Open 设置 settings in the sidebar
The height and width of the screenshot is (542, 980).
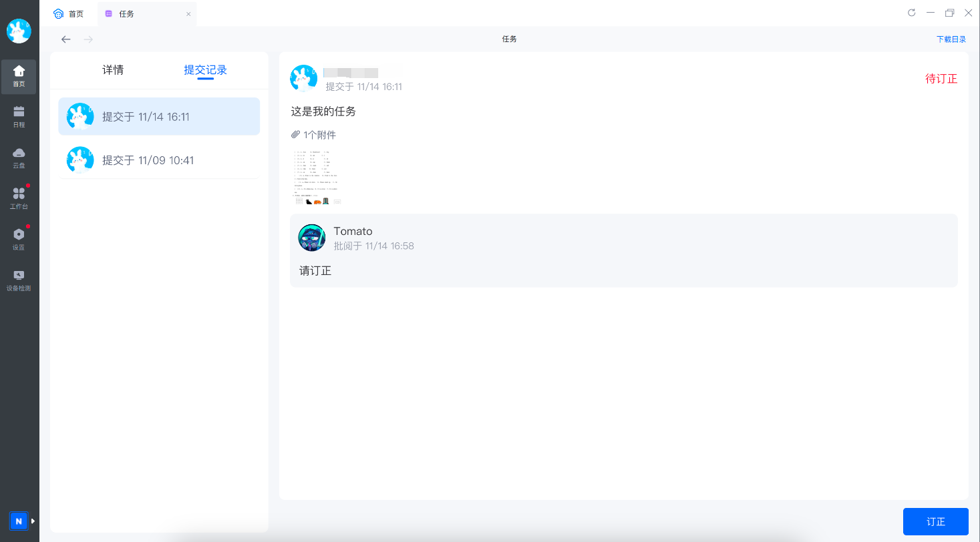19,240
